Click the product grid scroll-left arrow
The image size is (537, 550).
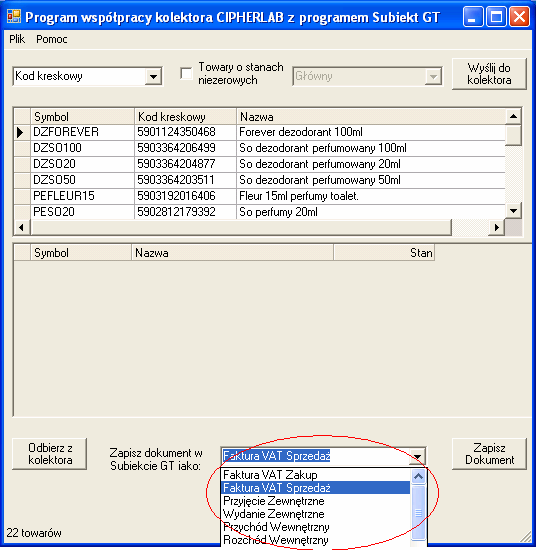(x=22, y=227)
